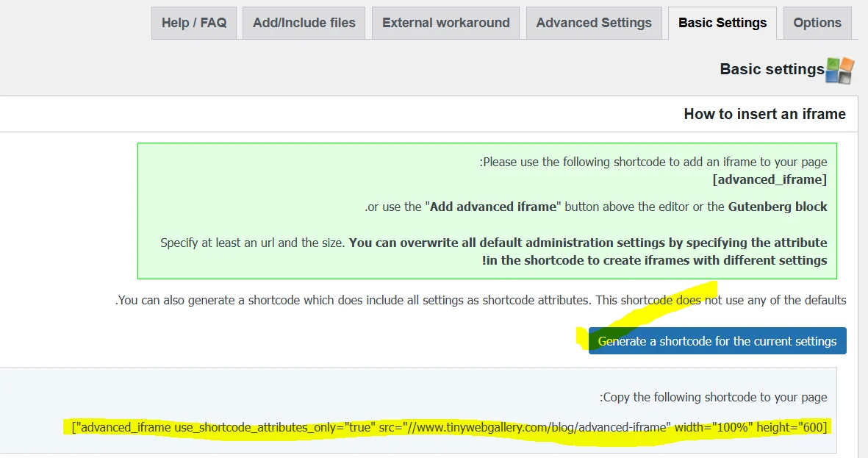Image resolution: width=868 pixels, height=458 pixels.
Task: Open the Help / FAQ tab
Action: [194, 23]
